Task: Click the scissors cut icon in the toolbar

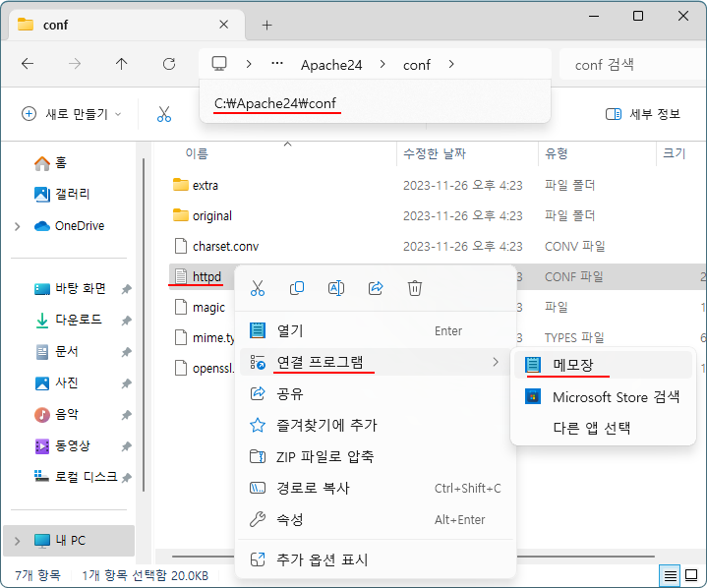Action: (164, 114)
